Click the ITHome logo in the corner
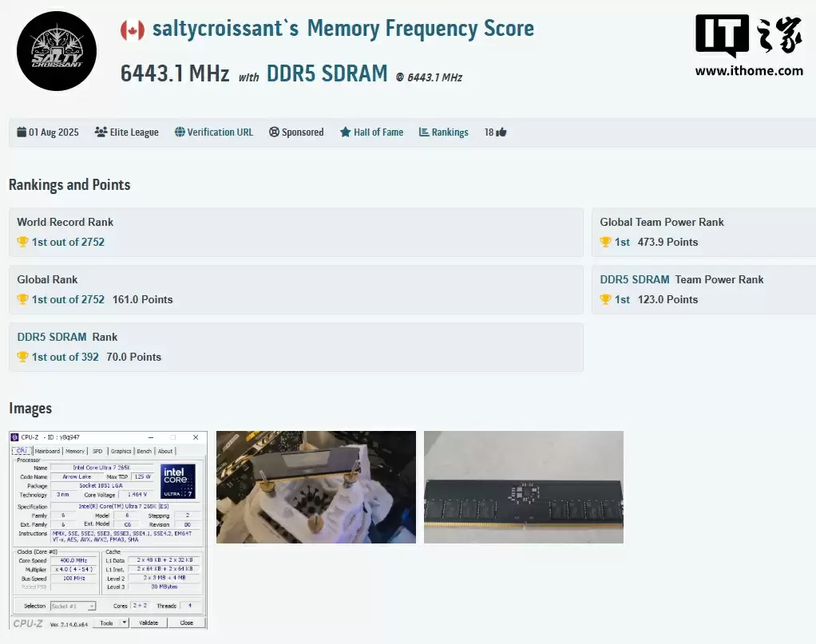This screenshot has width=816, height=644. 748,45
